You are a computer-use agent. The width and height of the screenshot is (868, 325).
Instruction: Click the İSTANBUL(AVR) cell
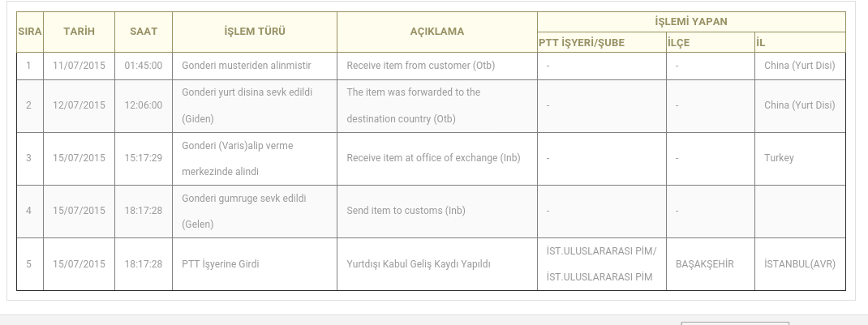pos(800,264)
